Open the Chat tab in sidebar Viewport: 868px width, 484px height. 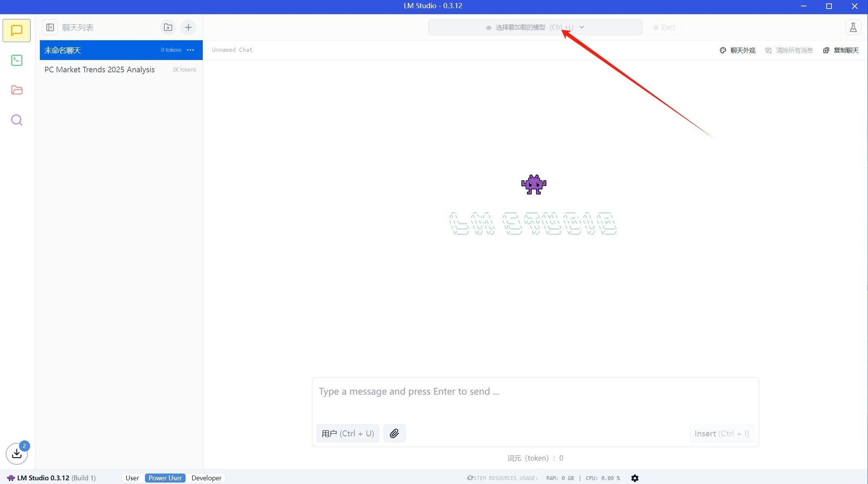(16, 30)
